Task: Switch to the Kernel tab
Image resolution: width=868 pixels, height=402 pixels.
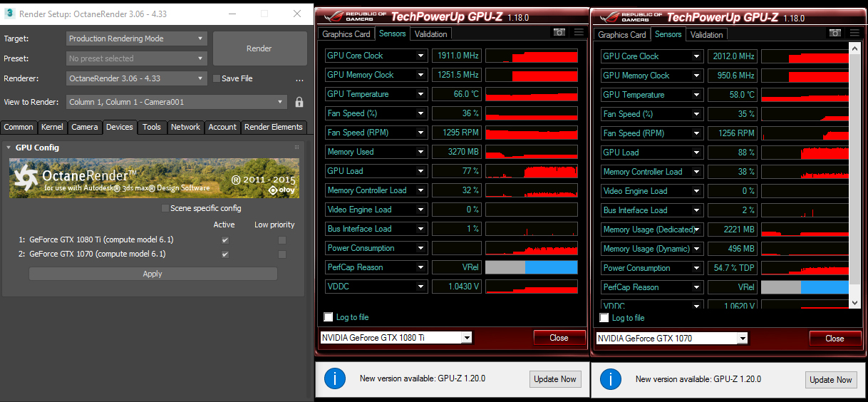Action: tap(52, 127)
